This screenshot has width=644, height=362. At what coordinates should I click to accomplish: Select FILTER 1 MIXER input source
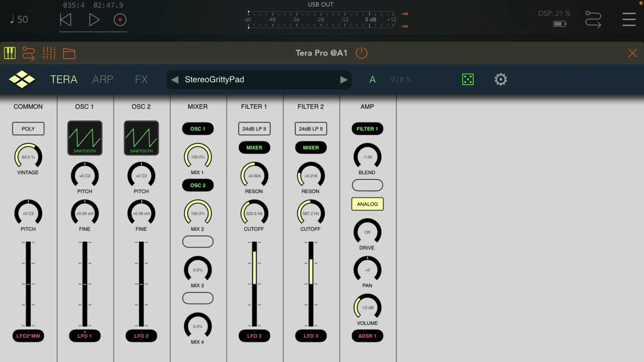(255, 148)
